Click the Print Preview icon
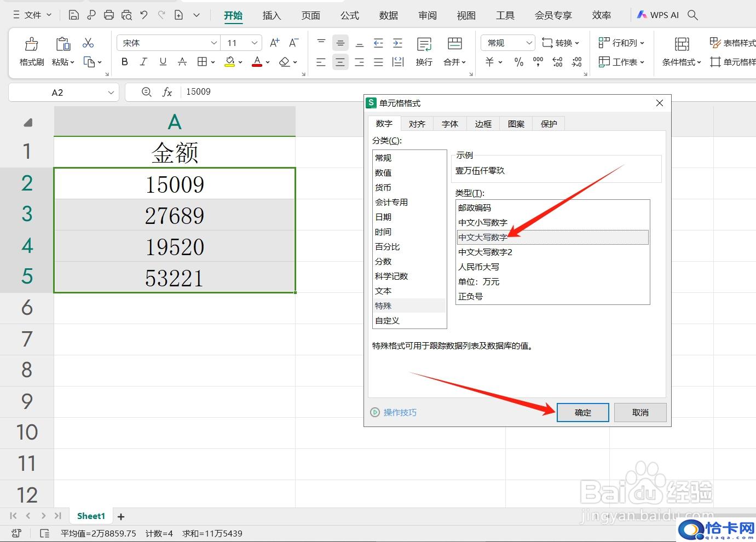Image resolution: width=756 pixels, height=542 pixels. [x=126, y=15]
